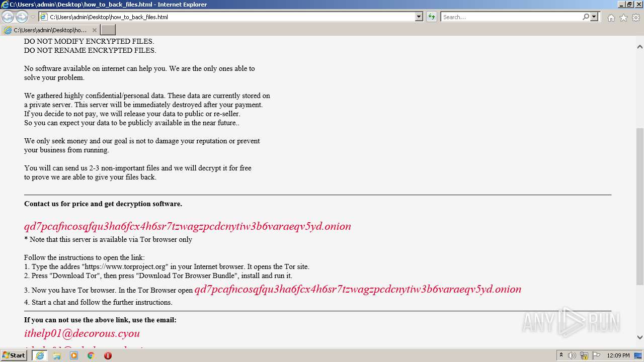Close the current tab with X
Image resolution: width=644 pixels, height=362 pixels.
point(94,30)
